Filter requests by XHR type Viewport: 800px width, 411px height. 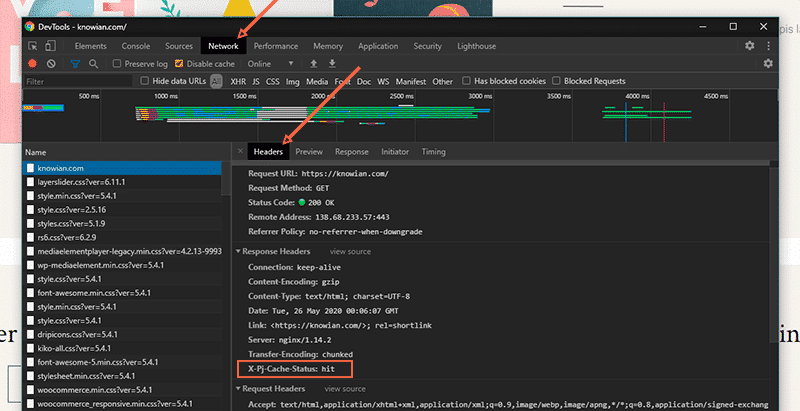pos(238,81)
